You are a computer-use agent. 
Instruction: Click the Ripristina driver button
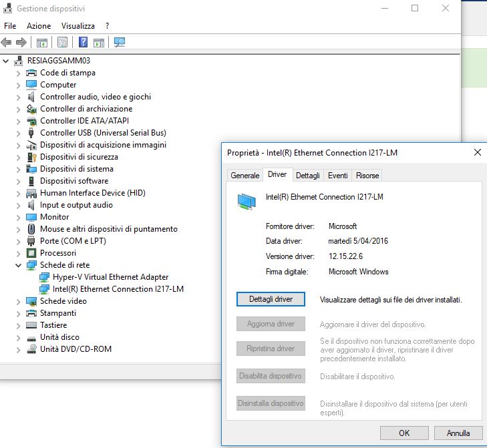tap(271, 349)
